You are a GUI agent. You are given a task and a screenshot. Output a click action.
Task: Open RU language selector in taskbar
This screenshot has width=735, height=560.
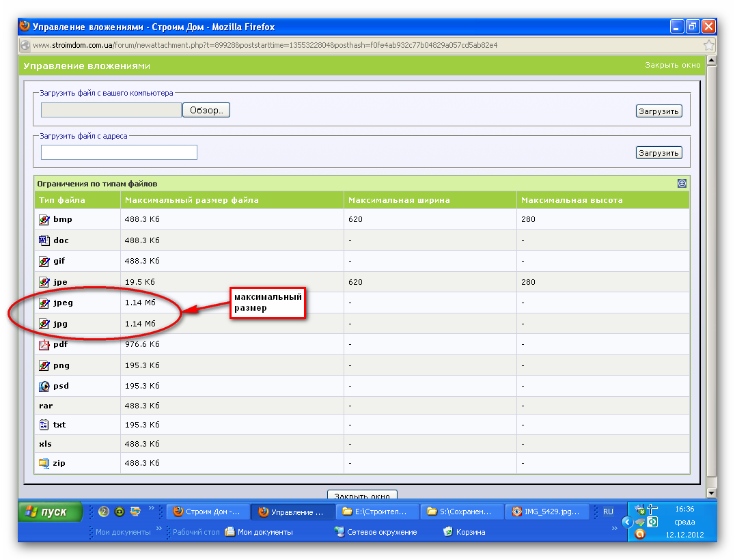click(x=608, y=512)
